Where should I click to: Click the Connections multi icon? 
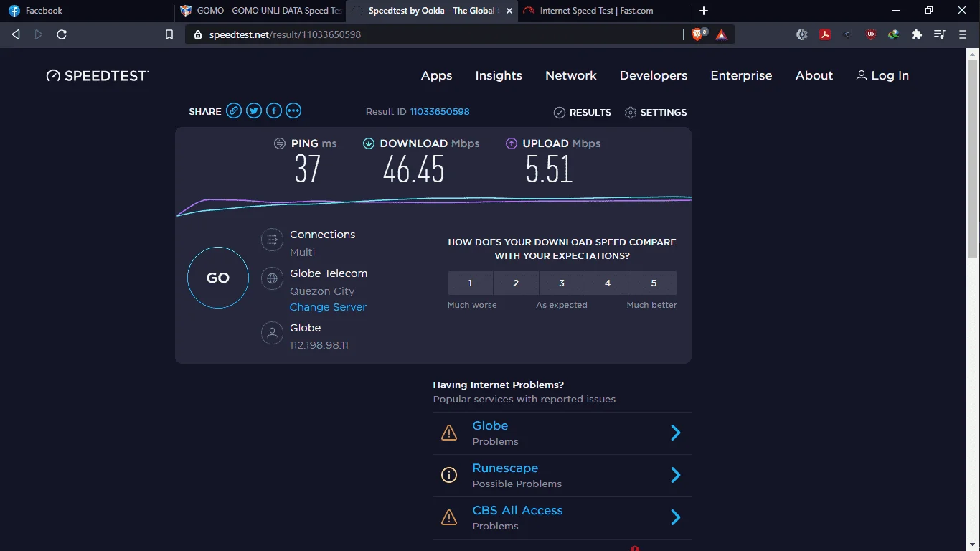point(272,240)
